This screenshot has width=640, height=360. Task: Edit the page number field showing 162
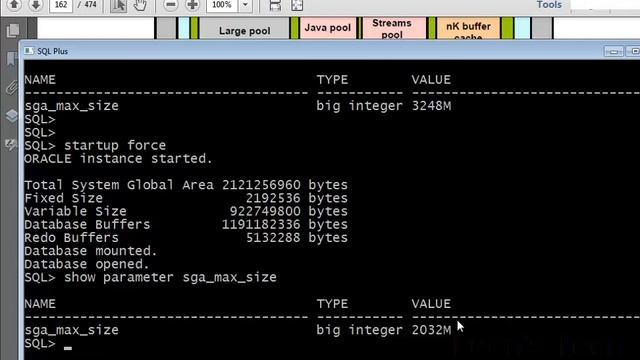click(61, 5)
